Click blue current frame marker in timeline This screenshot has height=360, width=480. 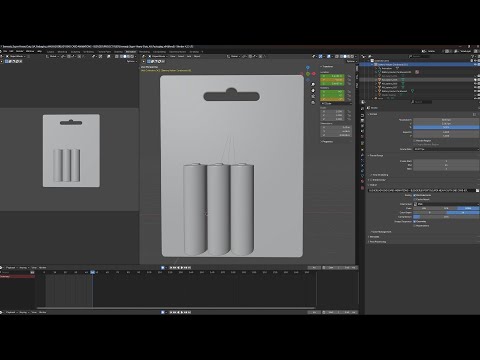pyautogui.click(x=93, y=272)
